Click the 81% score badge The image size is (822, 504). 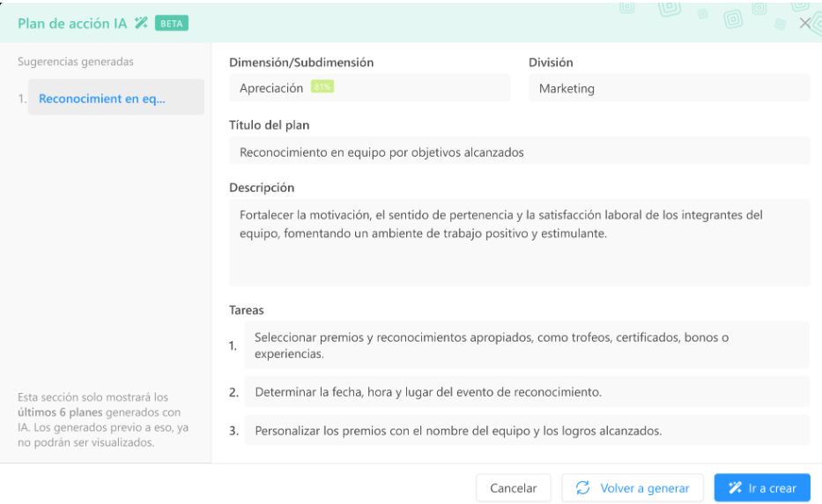322,87
